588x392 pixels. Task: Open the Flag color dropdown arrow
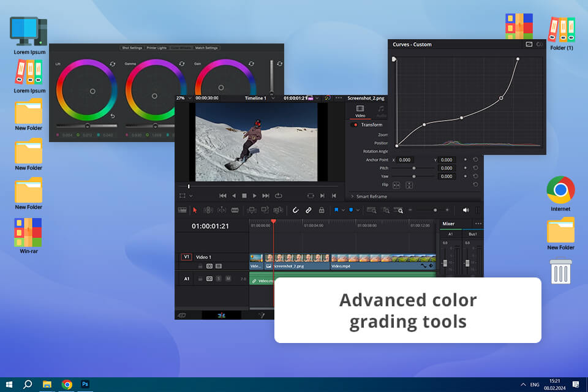click(343, 211)
